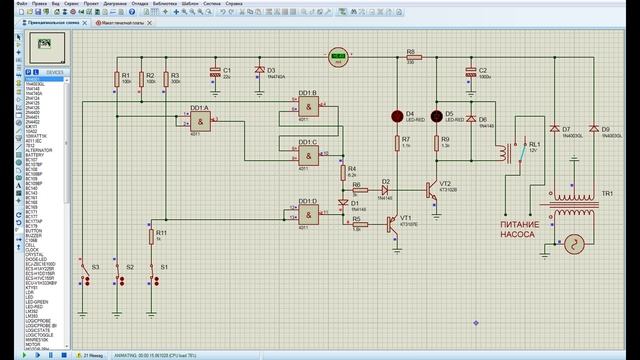Open the Справка menu
640x360 pixels.
(x=234, y=3)
